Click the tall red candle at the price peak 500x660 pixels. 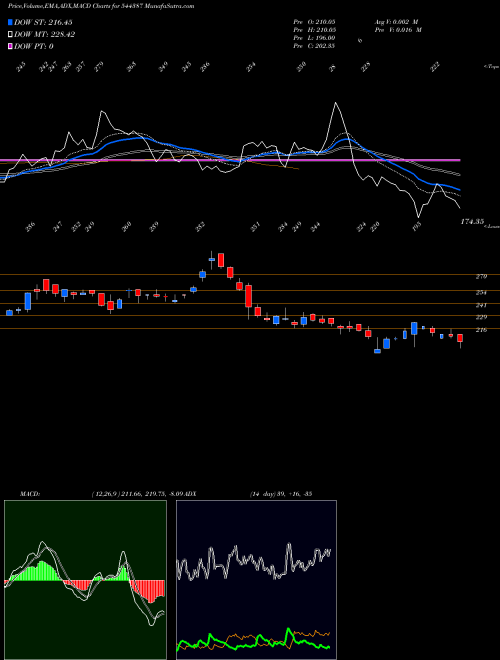221,260
